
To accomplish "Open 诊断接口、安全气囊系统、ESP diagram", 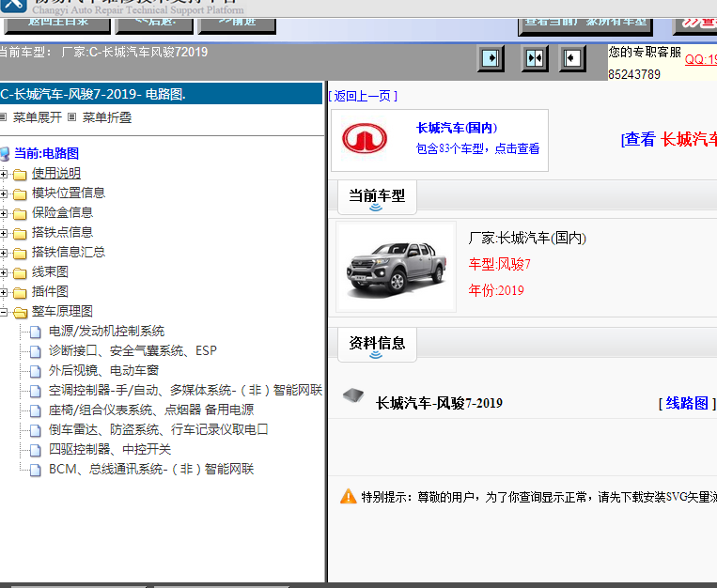I will click(132, 350).
